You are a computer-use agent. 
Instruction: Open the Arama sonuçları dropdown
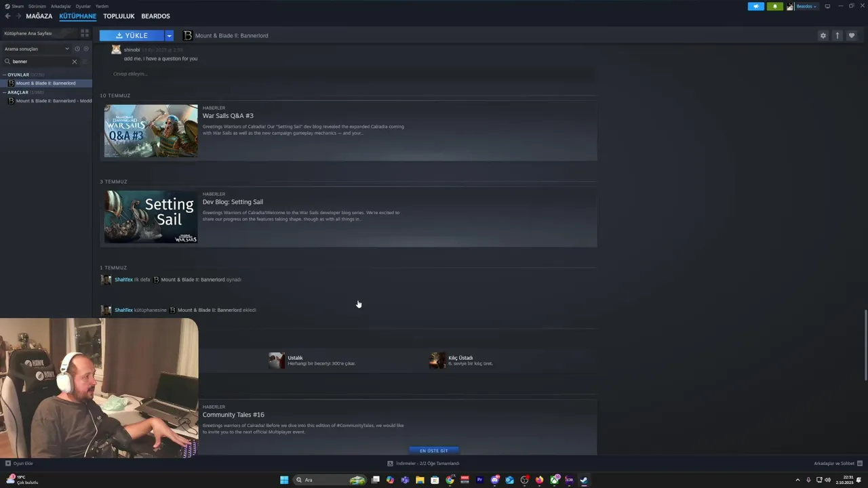37,49
